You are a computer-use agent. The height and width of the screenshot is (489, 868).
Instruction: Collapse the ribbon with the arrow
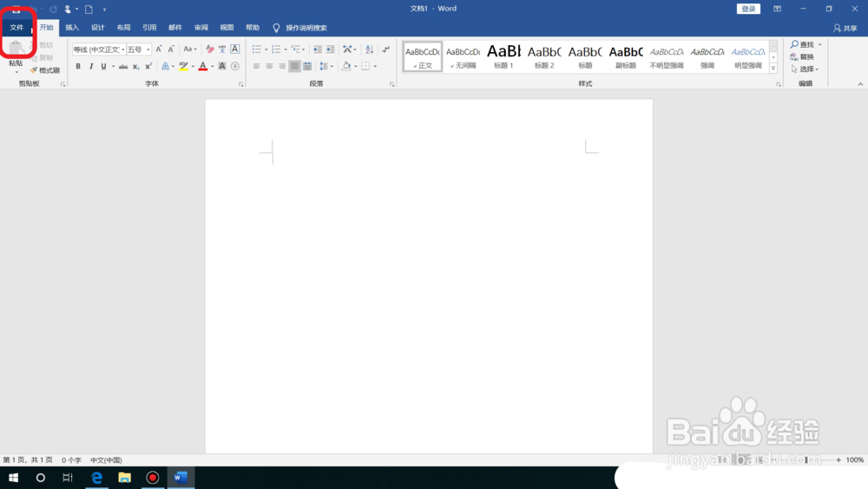(x=860, y=84)
